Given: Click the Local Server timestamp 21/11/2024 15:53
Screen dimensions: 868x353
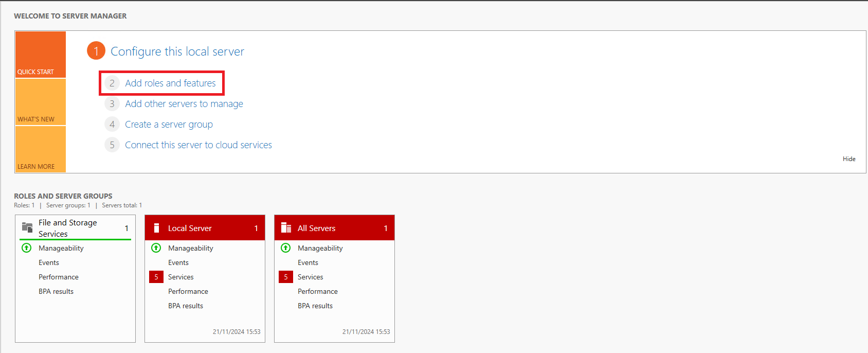Looking at the screenshot, I should pos(237,332).
